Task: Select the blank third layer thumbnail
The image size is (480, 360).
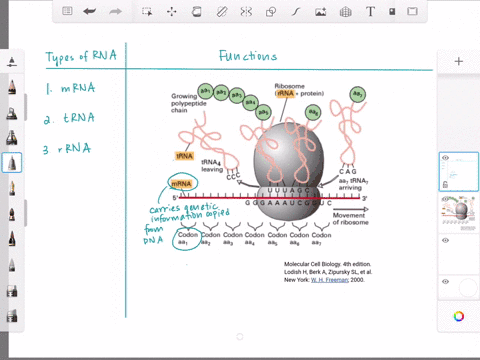Action: (x=459, y=255)
